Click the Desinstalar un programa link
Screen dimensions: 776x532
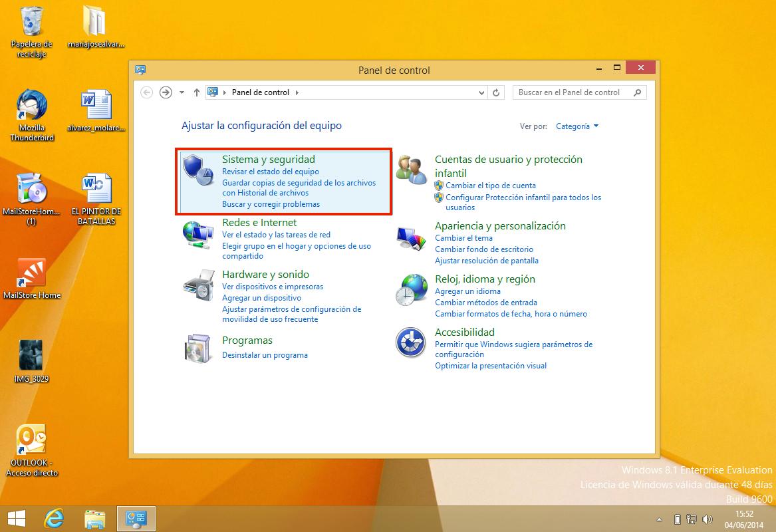click(x=265, y=355)
